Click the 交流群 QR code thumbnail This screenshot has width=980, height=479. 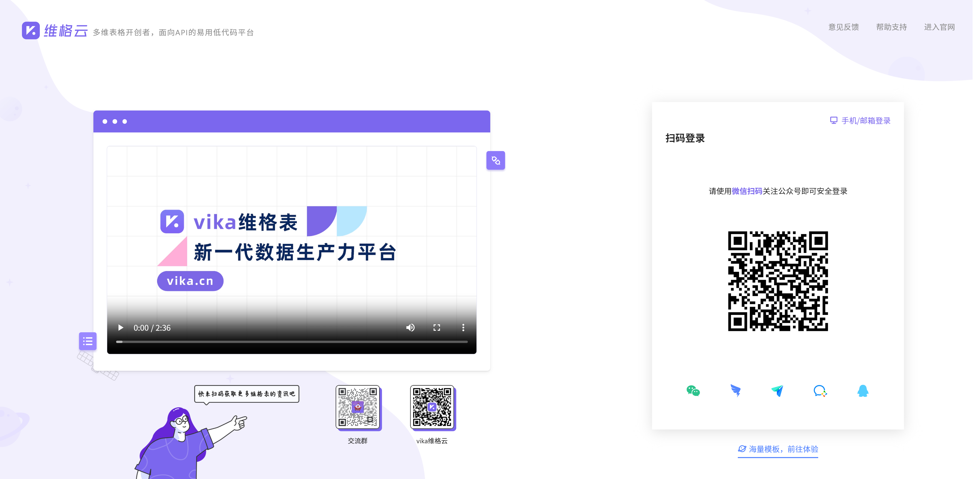(x=358, y=407)
